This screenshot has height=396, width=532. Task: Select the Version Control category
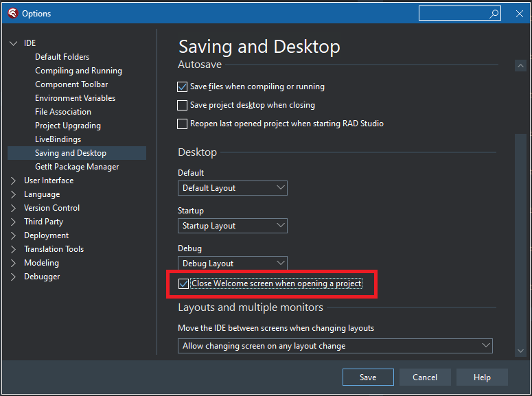[x=51, y=208]
